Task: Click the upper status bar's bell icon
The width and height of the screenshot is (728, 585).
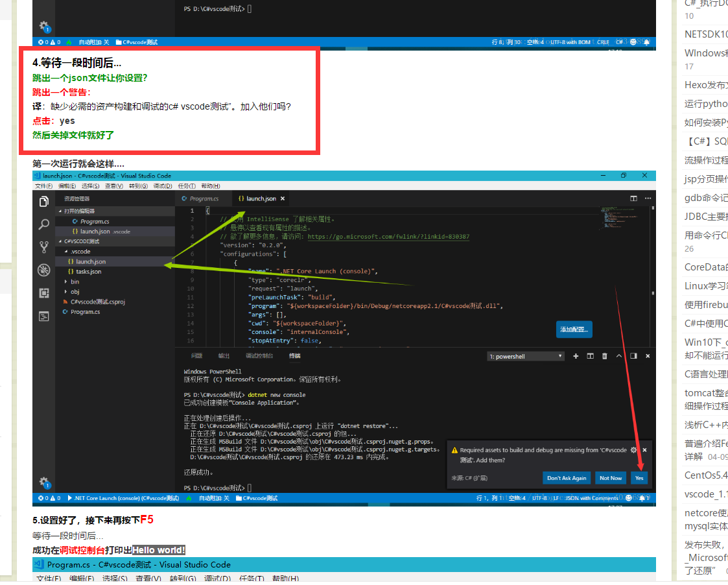Action: pyautogui.click(x=647, y=42)
